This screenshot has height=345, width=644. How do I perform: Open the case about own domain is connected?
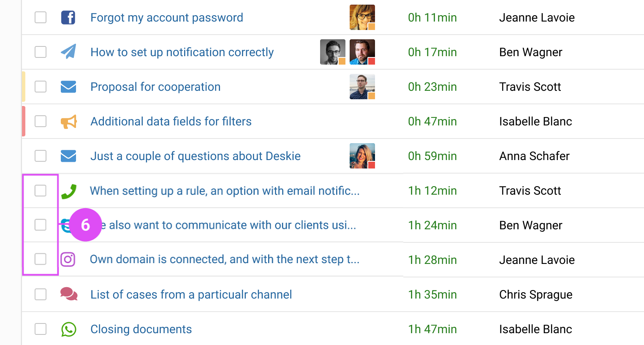(225, 259)
